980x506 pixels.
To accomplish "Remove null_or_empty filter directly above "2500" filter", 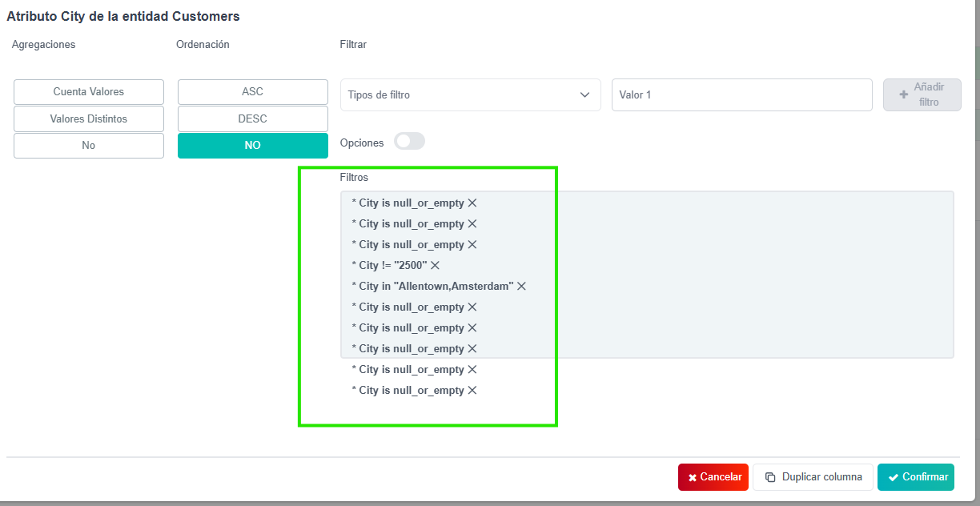I will tap(472, 245).
